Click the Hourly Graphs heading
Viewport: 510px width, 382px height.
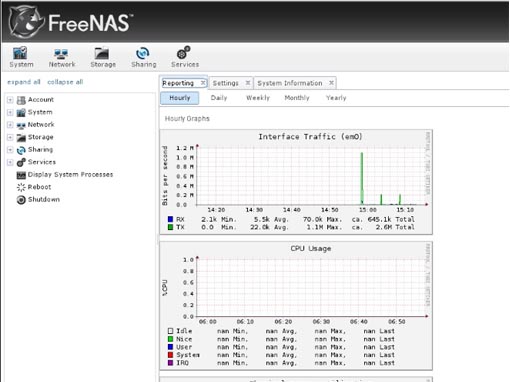[187, 119]
